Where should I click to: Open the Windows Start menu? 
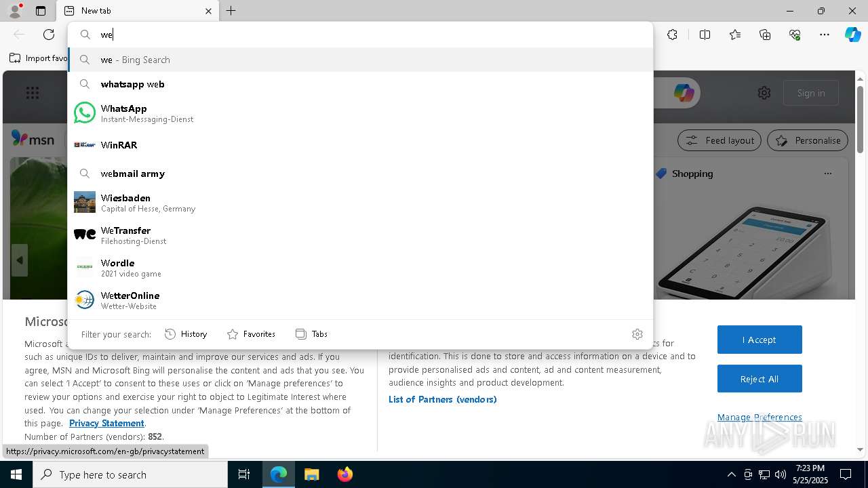16,474
